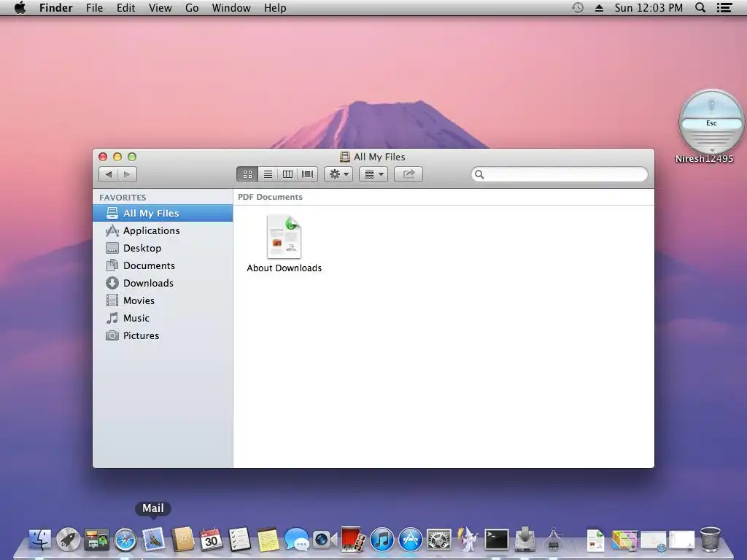Open Downloads in the sidebar
The image size is (747, 560).
coord(163,284)
